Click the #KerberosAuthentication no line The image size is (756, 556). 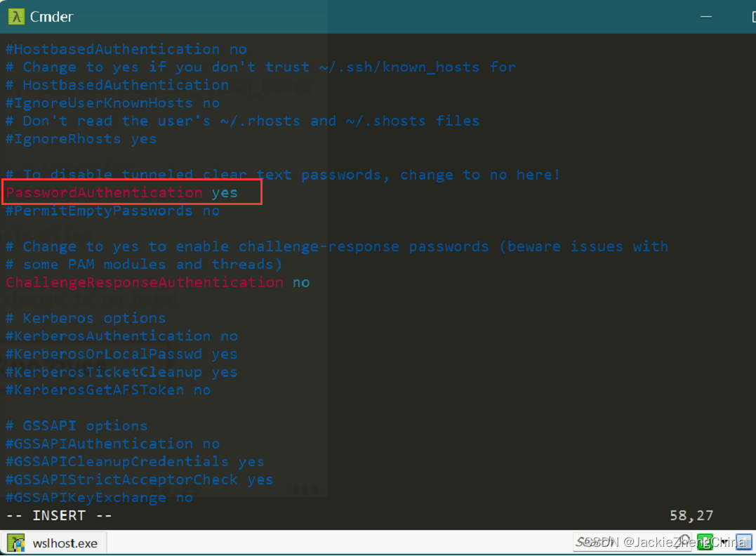click(x=121, y=336)
